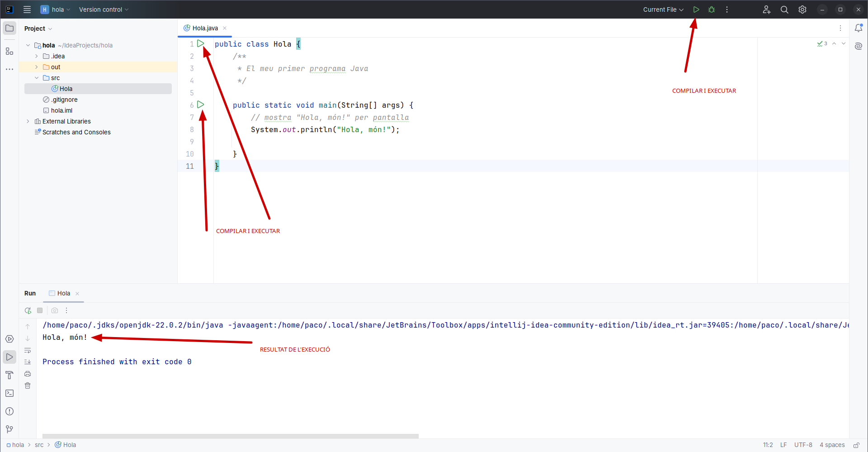868x452 pixels.
Task: Click run gutter icon beside main method
Action: click(201, 105)
